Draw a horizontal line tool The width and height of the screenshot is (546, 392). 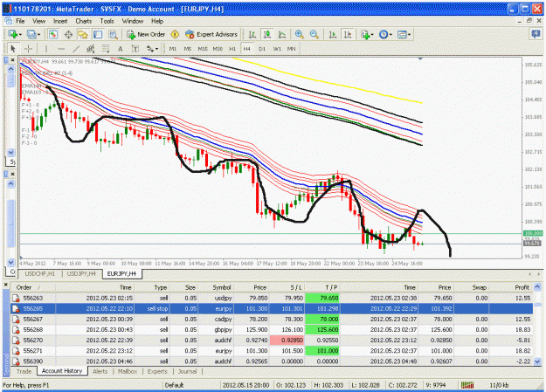point(61,49)
